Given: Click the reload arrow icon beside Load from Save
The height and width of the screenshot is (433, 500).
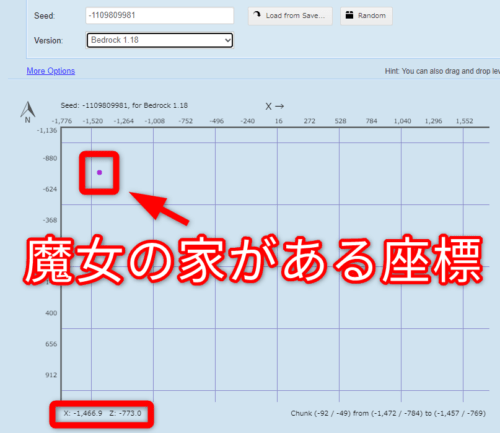Looking at the screenshot, I should [x=257, y=15].
